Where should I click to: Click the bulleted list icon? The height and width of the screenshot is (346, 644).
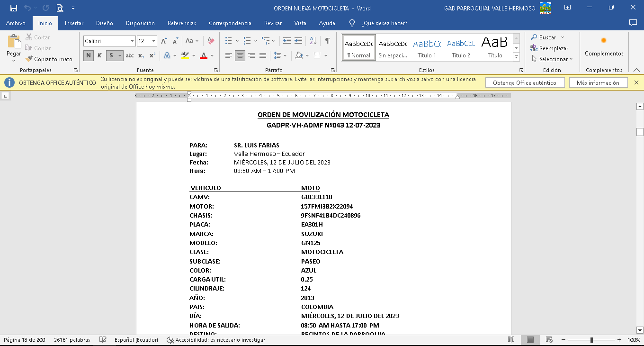pos(229,41)
